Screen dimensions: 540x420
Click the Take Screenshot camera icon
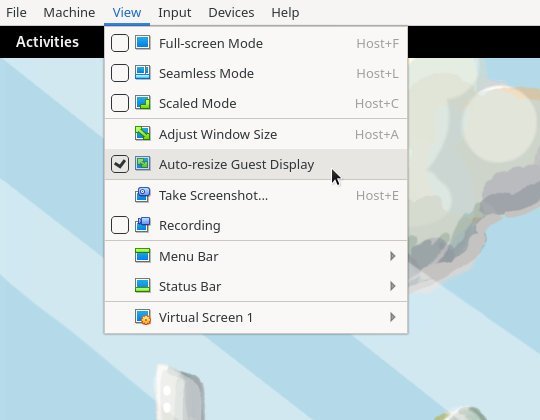click(x=142, y=195)
